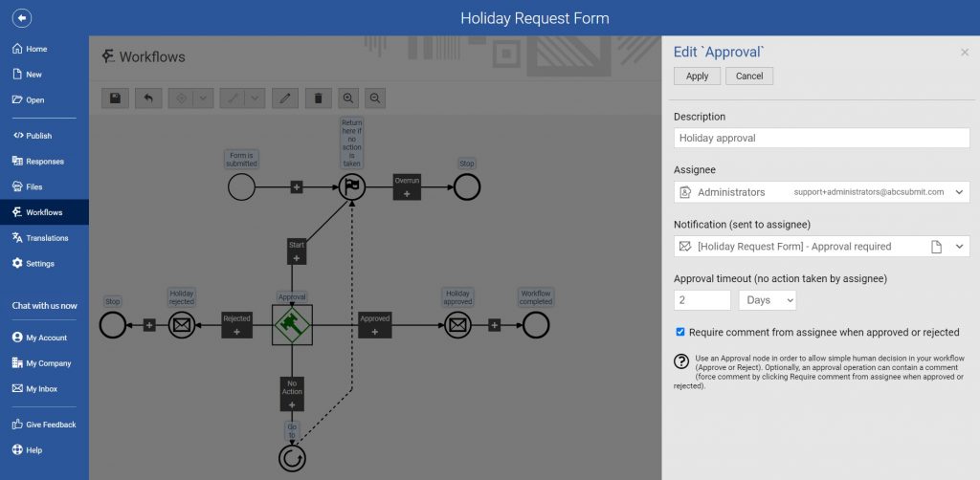Click the save icon in workflow toolbar
The image size is (980, 480).
pos(116,98)
